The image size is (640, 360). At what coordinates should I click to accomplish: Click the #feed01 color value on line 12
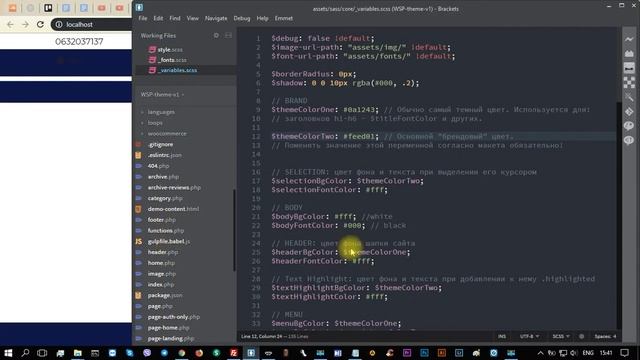(359, 136)
